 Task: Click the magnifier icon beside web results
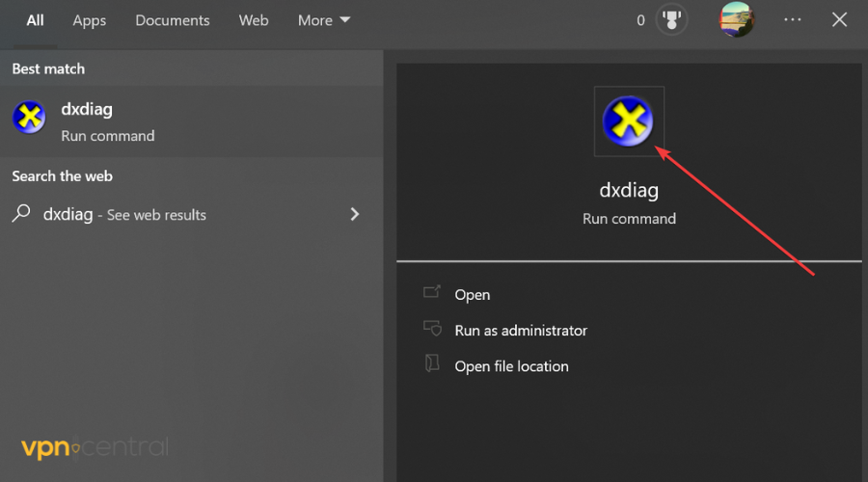tap(20, 214)
